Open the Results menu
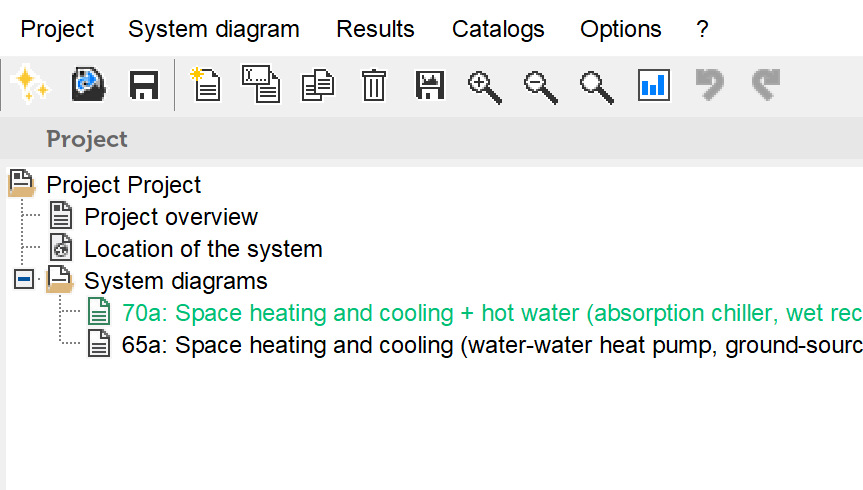The image size is (863, 490). (x=375, y=29)
